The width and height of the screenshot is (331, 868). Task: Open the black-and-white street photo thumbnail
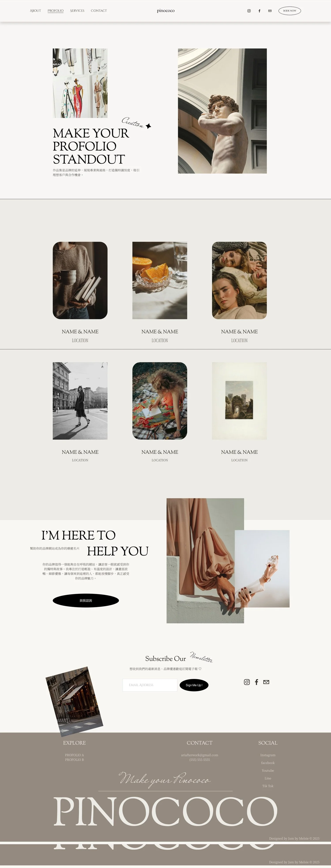[x=80, y=401]
